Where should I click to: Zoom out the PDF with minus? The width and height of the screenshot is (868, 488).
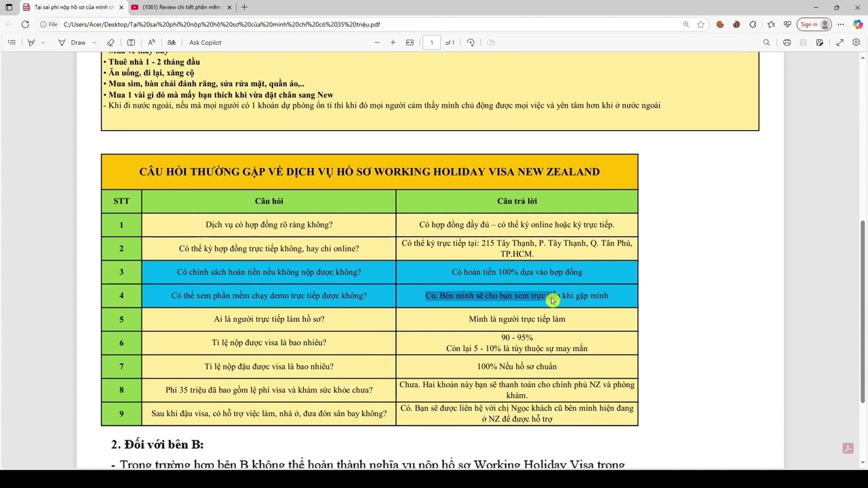point(377,43)
